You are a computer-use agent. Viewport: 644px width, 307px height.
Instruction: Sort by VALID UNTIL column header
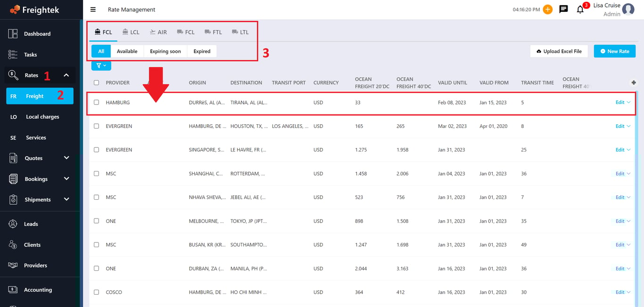tap(453, 82)
